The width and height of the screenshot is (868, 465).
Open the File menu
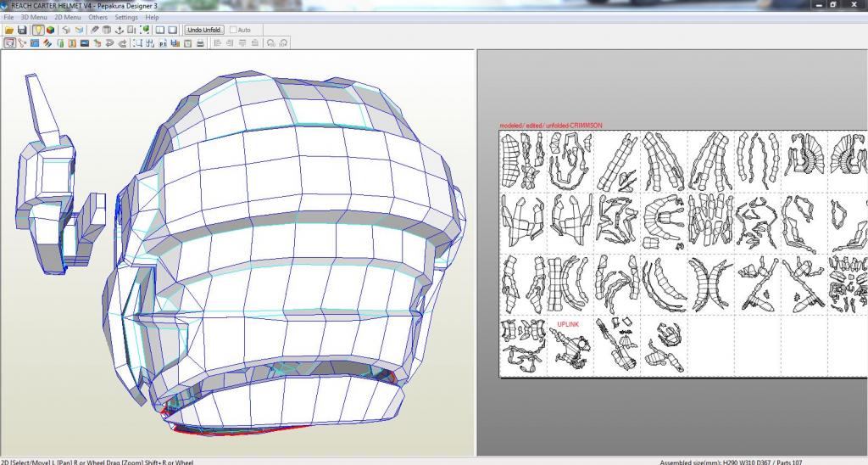8,17
